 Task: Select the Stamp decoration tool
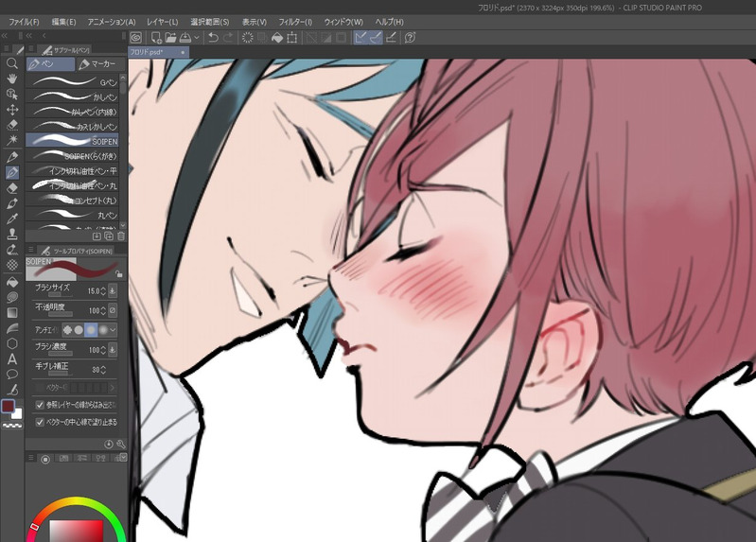coord(12,234)
